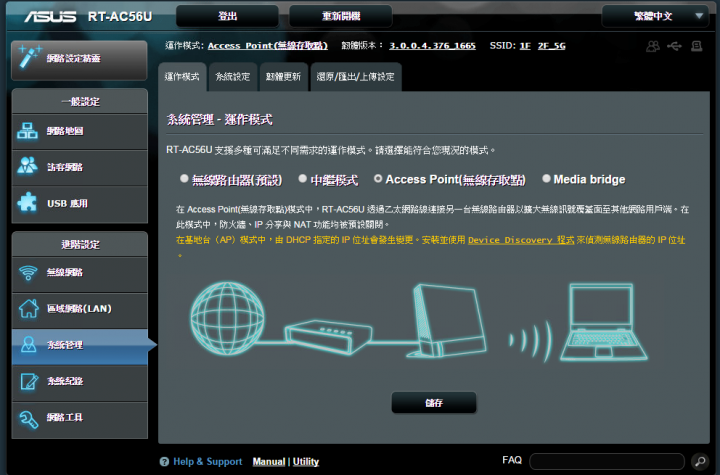Click the LAN house icon
Viewport: 720px width, 475px height.
click(x=28, y=308)
